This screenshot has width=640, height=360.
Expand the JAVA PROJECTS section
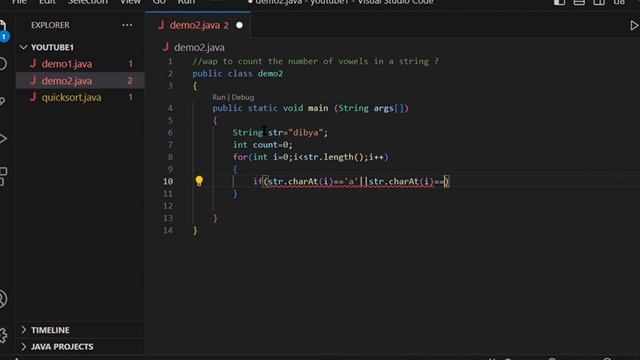[x=80, y=347]
